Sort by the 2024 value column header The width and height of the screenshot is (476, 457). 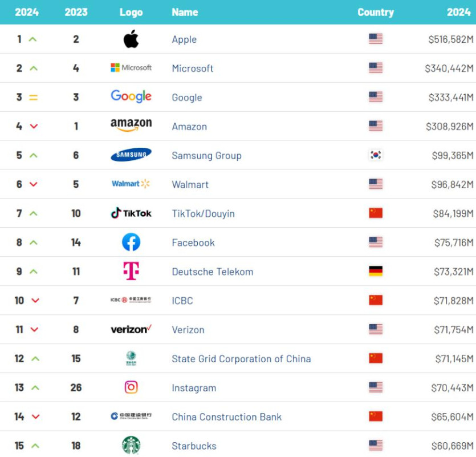[x=459, y=12]
